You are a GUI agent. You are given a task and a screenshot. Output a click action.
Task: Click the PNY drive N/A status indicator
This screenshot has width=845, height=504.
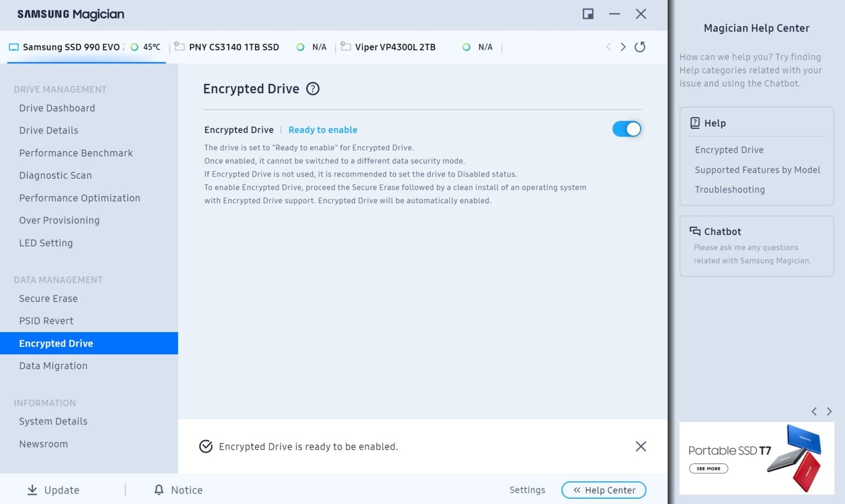coord(312,47)
